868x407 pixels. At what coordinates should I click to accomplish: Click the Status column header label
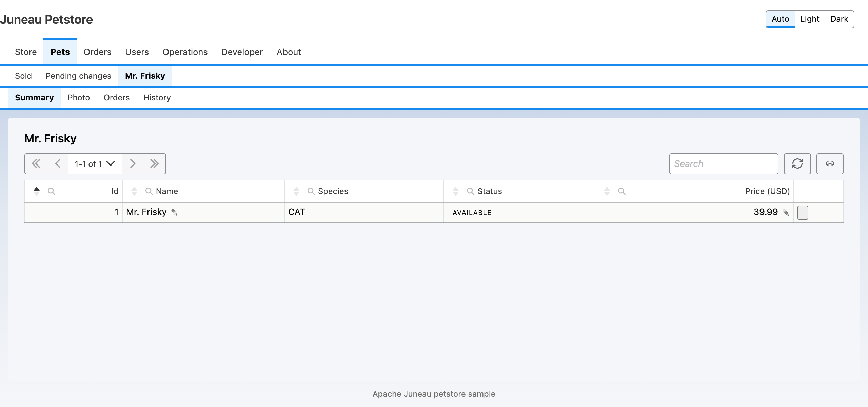coord(490,191)
